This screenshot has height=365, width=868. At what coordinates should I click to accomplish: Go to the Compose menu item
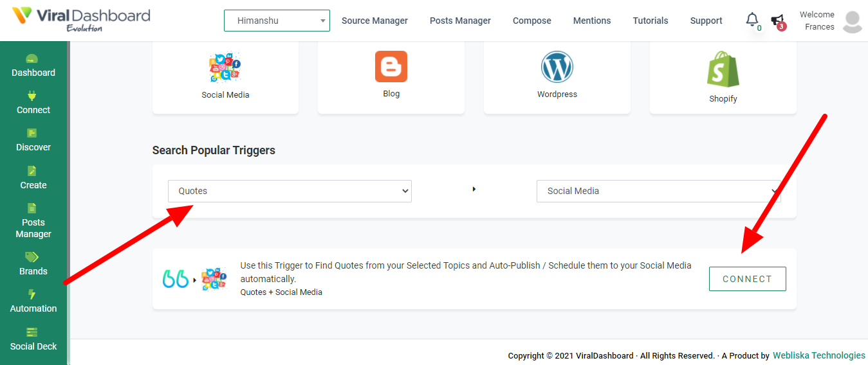[x=532, y=21]
